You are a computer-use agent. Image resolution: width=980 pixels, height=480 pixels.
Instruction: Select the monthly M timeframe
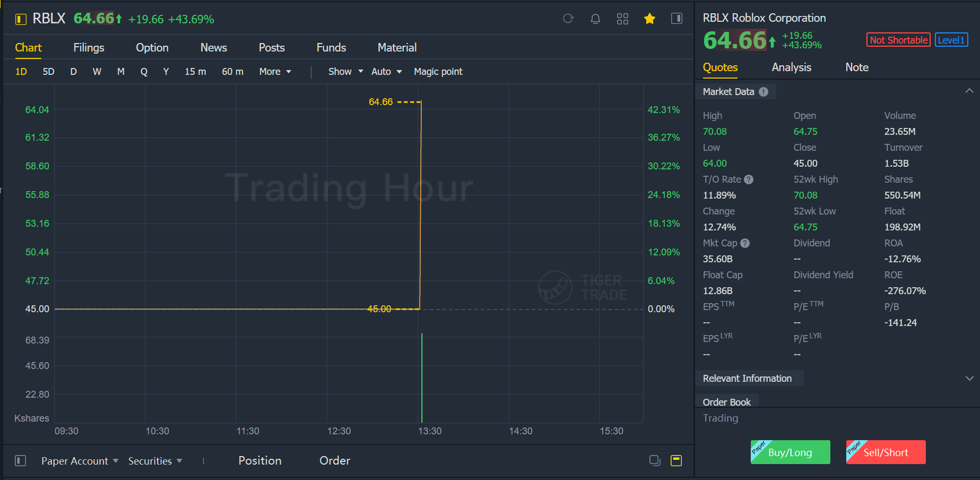pyautogui.click(x=121, y=72)
